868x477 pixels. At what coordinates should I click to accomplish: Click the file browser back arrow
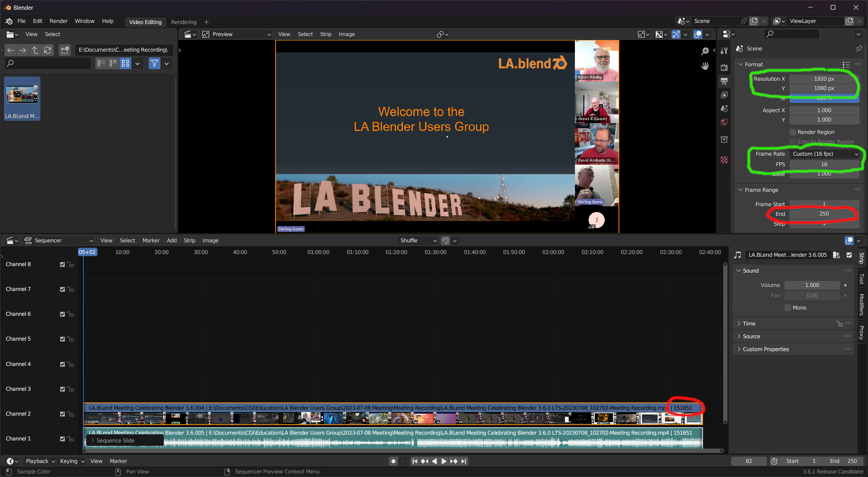coord(10,50)
